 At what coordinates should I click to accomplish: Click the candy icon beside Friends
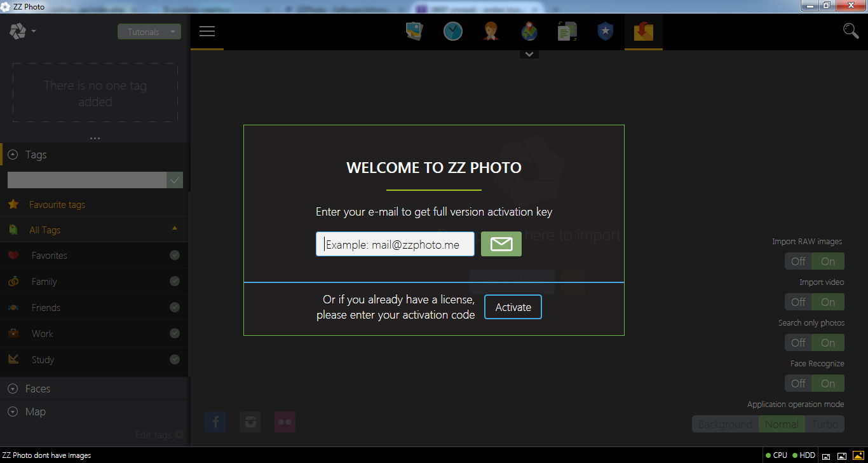pyautogui.click(x=13, y=307)
